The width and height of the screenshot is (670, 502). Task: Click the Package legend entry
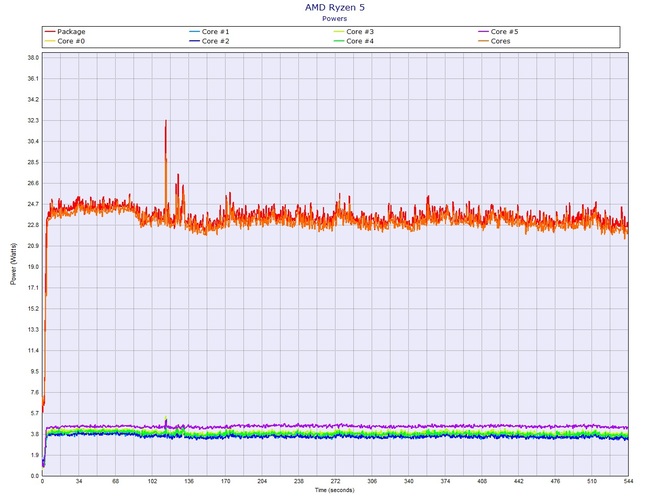tap(65, 32)
